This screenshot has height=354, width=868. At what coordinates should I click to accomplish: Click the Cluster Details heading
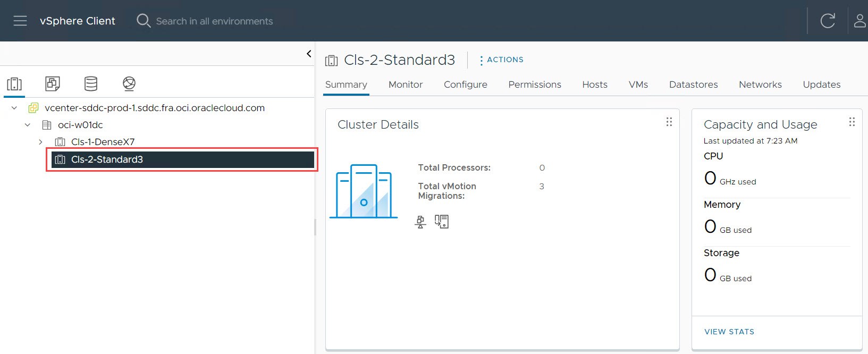pos(378,124)
